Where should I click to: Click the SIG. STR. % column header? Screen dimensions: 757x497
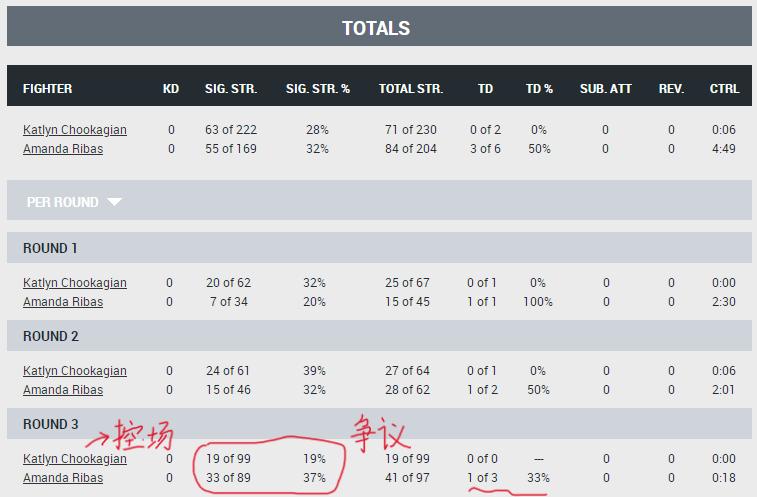pos(318,88)
